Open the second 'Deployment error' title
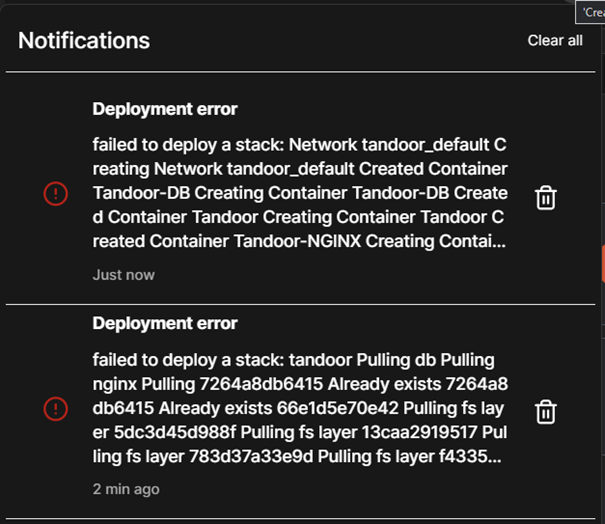 click(165, 323)
